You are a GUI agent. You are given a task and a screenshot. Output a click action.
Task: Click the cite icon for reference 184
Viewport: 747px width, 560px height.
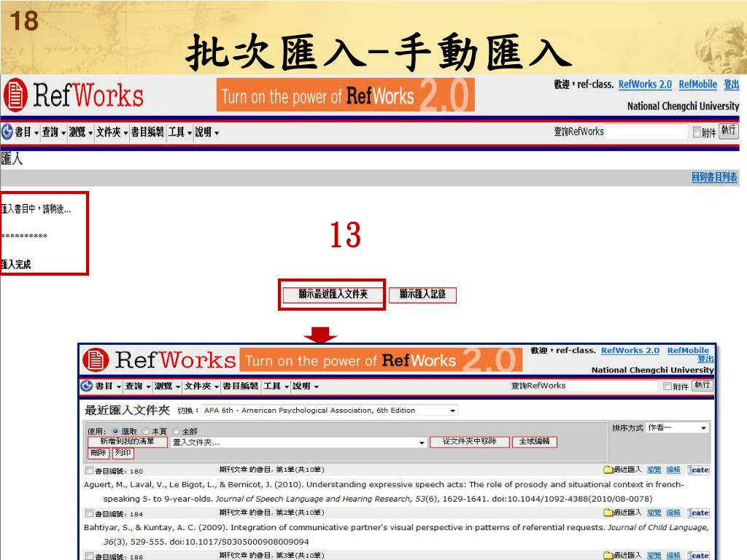pos(698,513)
